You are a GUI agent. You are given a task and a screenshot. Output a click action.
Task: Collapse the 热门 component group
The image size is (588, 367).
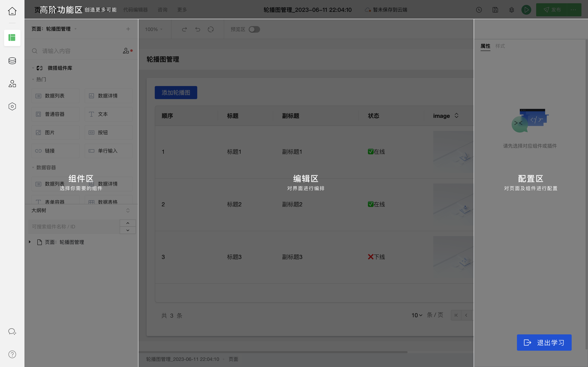(33, 79)
